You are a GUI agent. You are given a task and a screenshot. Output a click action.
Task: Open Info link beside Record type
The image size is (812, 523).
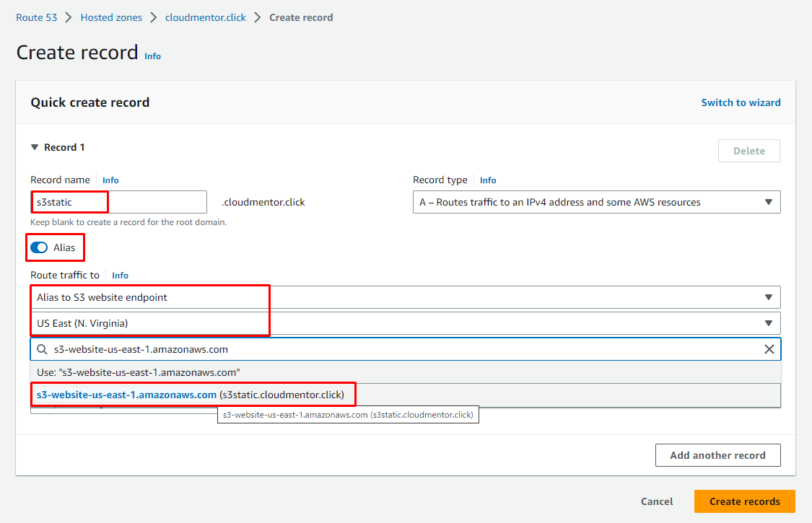(488, 180)
